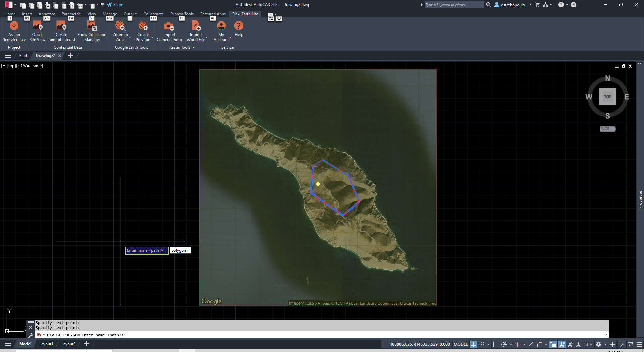Click the Plex-Earth Help icon

tap(239, 26)
